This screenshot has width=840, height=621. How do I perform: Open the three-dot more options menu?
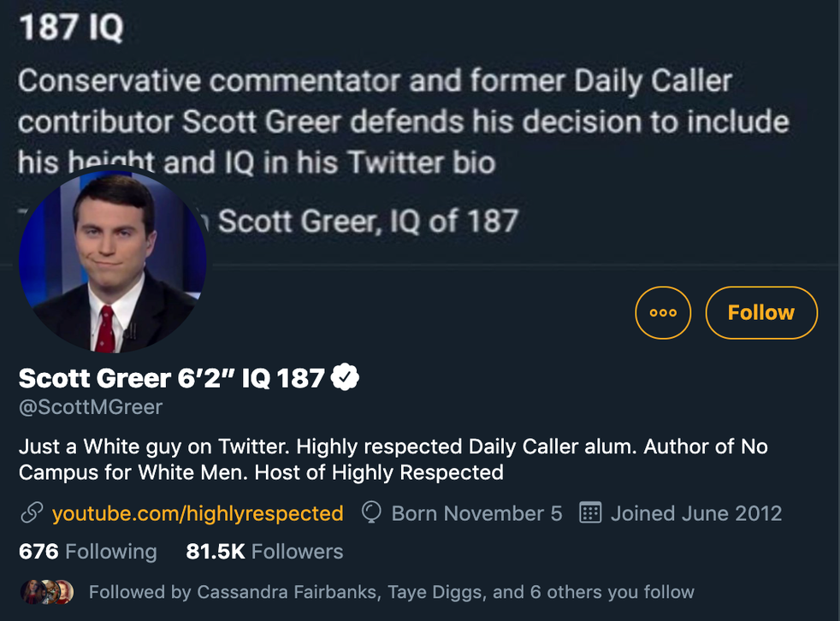[x=663, y=313]
